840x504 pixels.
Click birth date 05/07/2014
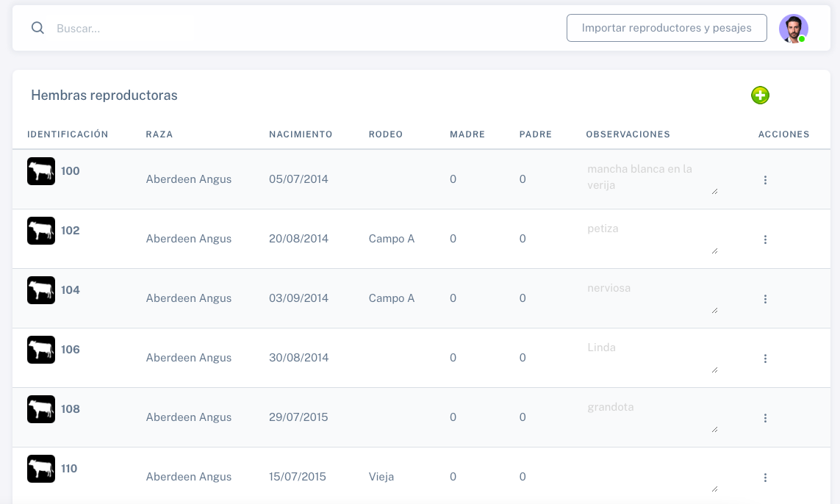[x=298, y=179]
